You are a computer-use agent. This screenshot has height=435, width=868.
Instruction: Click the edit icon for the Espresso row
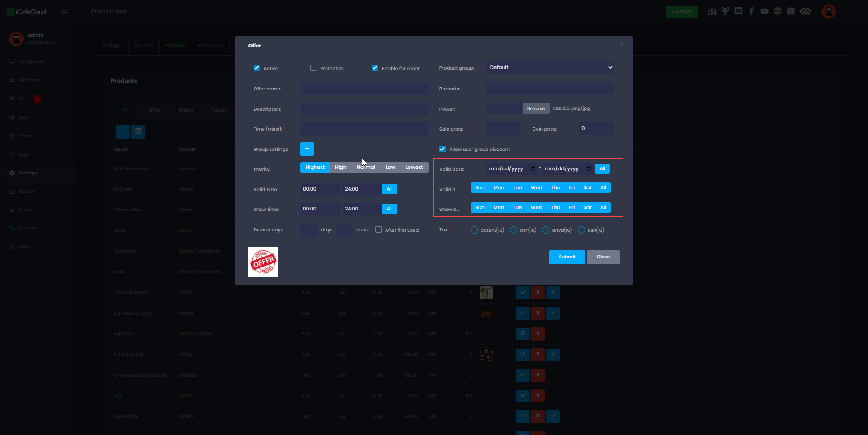pyautogui.click(x=523, y=334)
